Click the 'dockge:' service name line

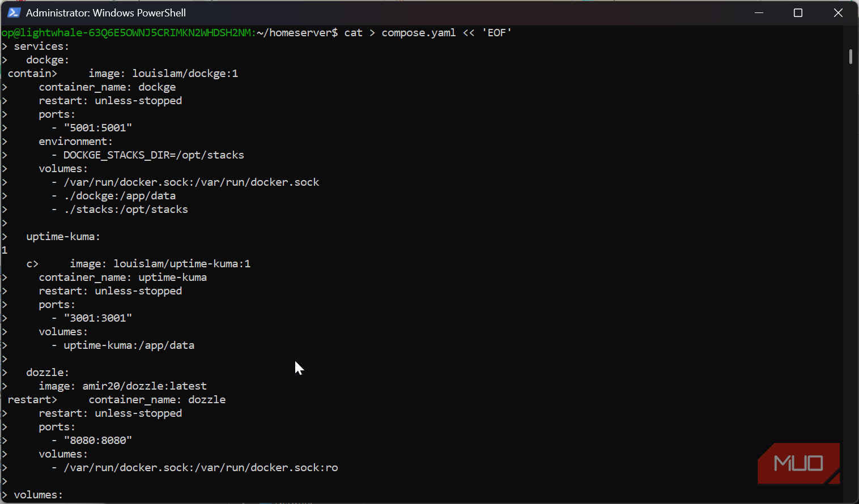pos(48,60)
